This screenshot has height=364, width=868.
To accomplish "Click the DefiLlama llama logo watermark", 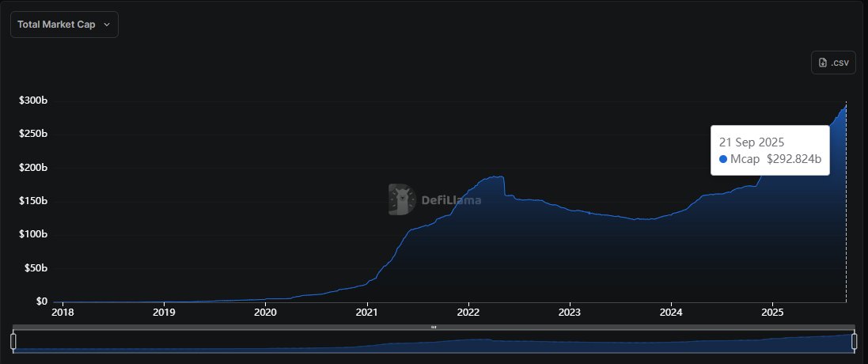I will (402, 199).
